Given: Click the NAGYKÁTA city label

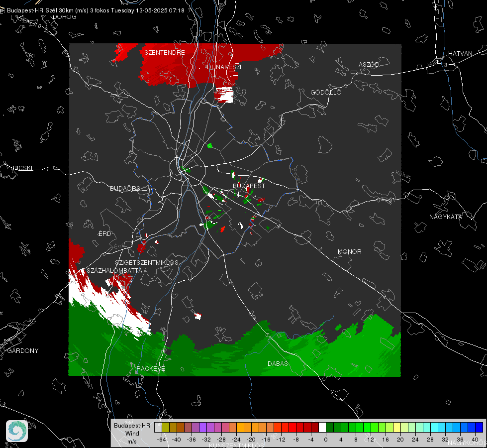Looking at the screenshot, I should point(446,217).
